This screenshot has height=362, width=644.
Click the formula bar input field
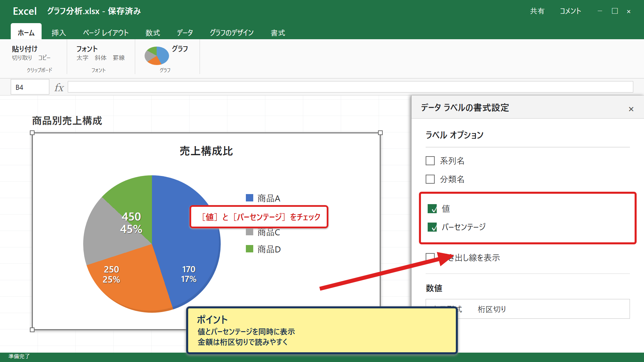350,87
